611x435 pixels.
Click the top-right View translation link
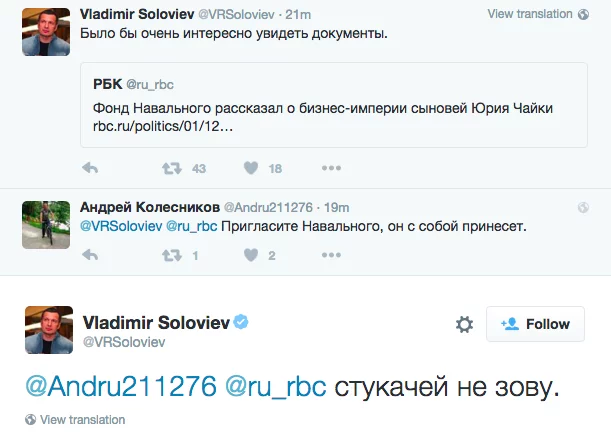click(x=529, y=14)
